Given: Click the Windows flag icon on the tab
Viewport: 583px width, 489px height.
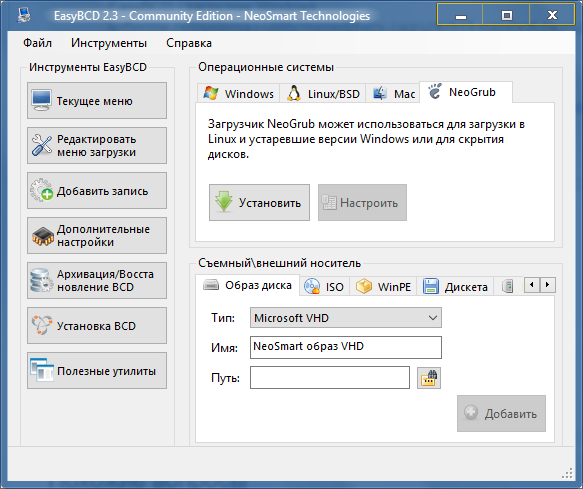Looking at the screenshot, I should click(211, 93).
